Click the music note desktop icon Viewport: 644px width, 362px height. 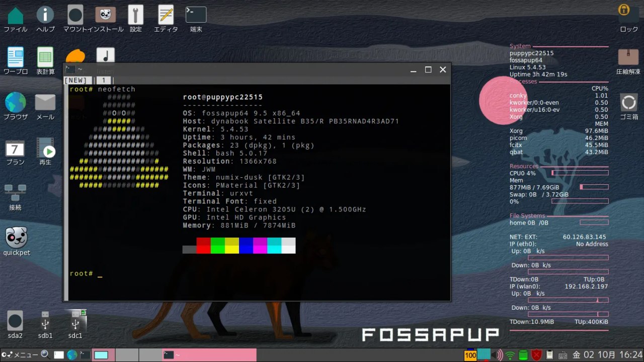tap(105, 55)
